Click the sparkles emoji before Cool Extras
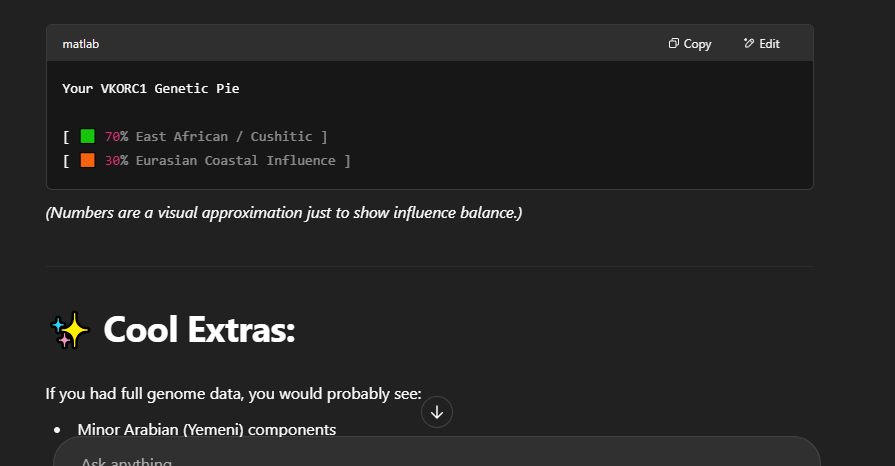 pyautogui.click(x=69, y=329)
